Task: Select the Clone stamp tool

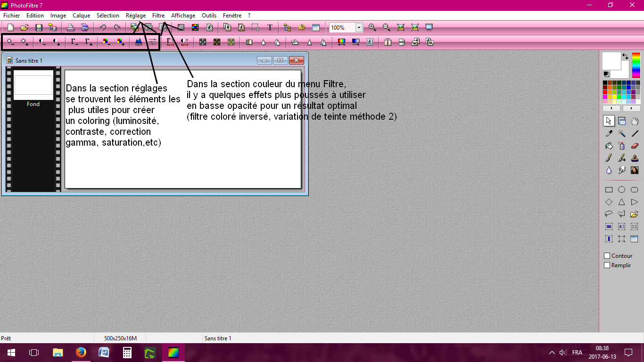Action: [635, 158]
